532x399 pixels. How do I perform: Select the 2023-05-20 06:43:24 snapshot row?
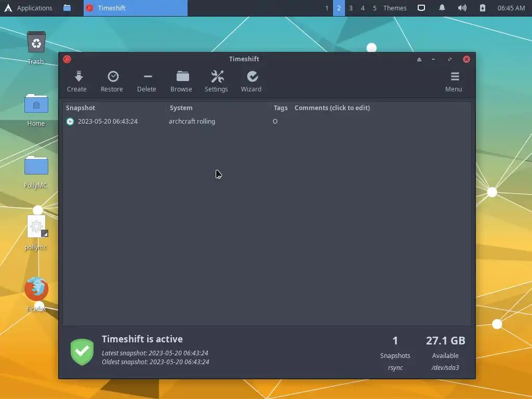[267, 122]
